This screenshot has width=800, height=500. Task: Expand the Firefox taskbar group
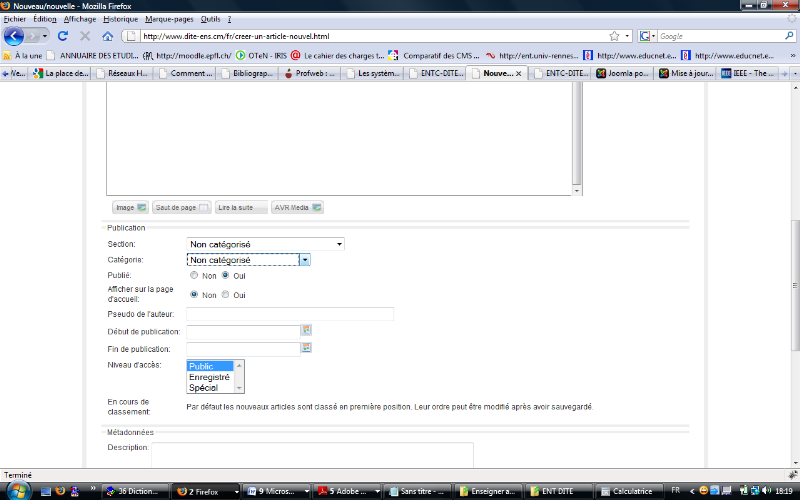click(236, 491)
